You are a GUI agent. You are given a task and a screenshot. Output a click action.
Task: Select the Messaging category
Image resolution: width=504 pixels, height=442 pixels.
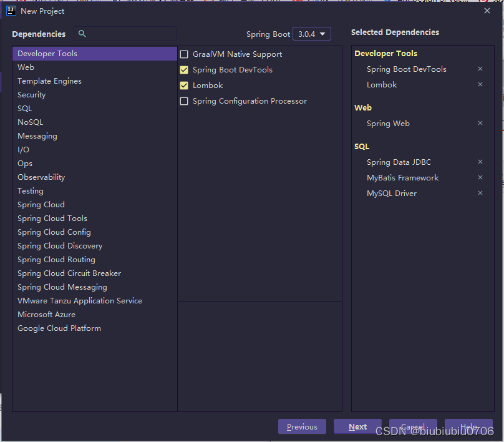point(95,136)
